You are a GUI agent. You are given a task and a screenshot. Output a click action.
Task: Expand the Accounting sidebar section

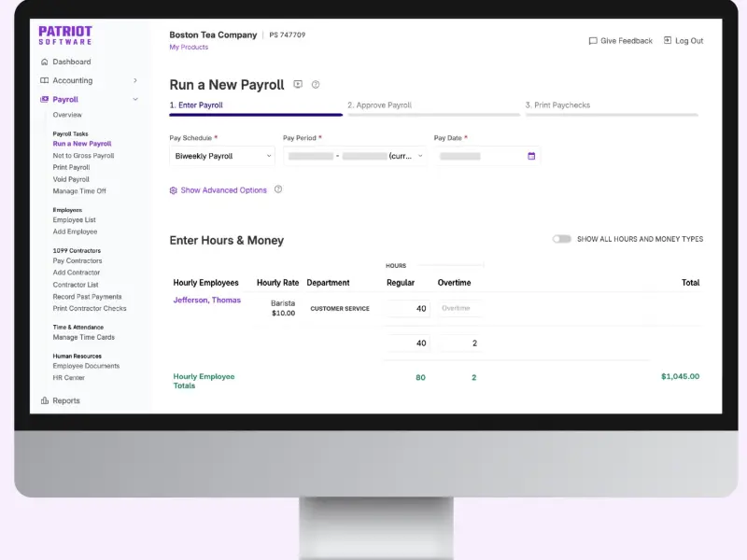[135, 80]
